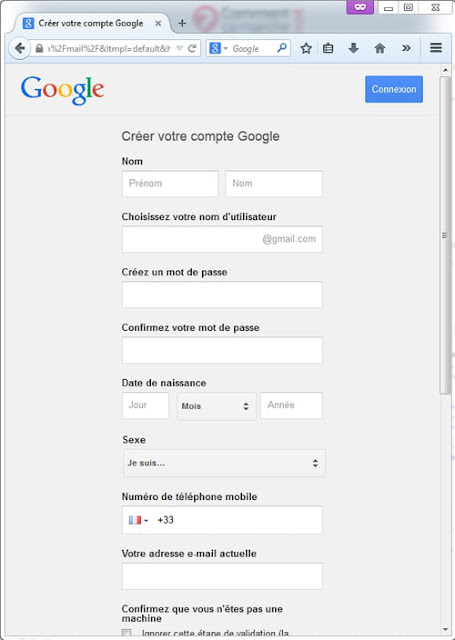Select the 'Créer votre compte Google' tab
This screenshot has width=455, height=640.
pyautogui.click(x=89, y=23)
